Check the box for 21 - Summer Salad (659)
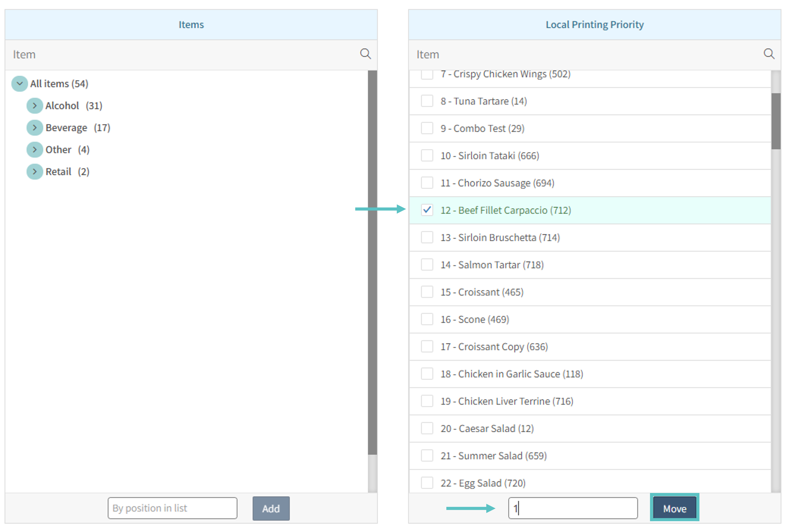Viewport: 789px width, 532px height. coord(427,456)
